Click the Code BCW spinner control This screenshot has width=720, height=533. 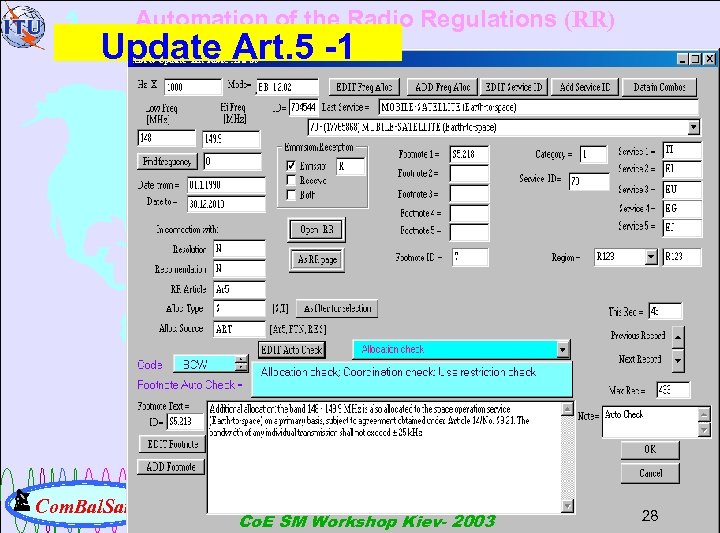click(242, 364)
